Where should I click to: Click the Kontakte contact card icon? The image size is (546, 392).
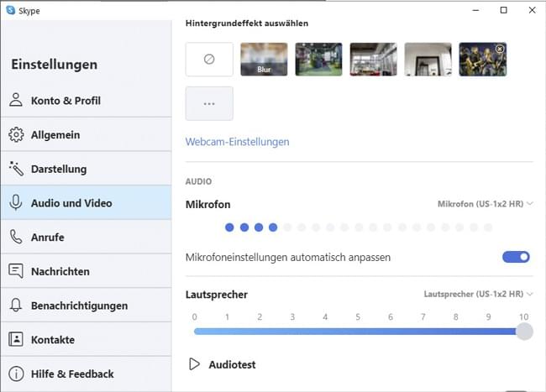coord(16,339)
